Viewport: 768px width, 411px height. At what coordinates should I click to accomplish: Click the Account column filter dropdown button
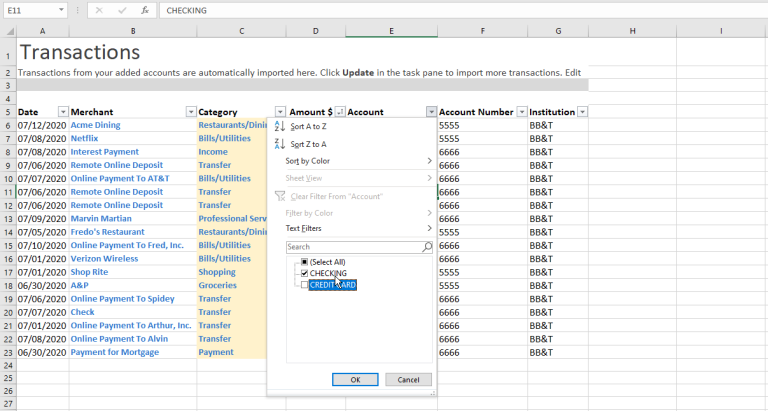431,112
